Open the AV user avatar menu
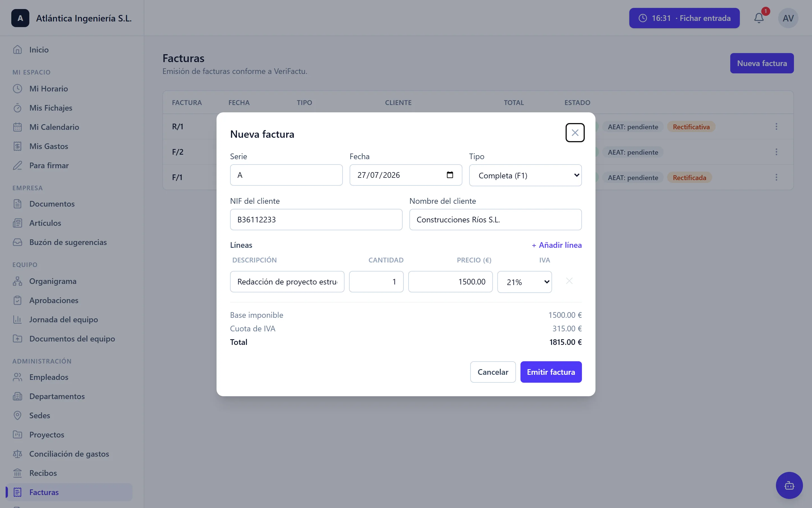The height and width of the screenshot is (508, 812). click(x=788, y=18)
